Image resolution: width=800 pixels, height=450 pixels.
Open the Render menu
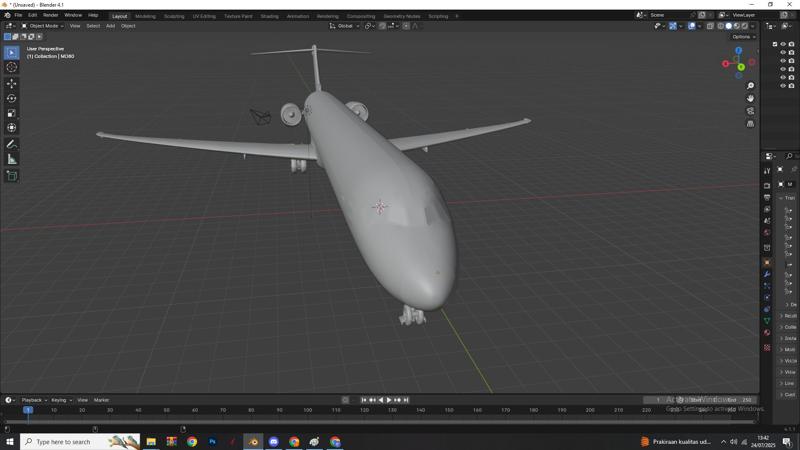click(x=51, y=15)
